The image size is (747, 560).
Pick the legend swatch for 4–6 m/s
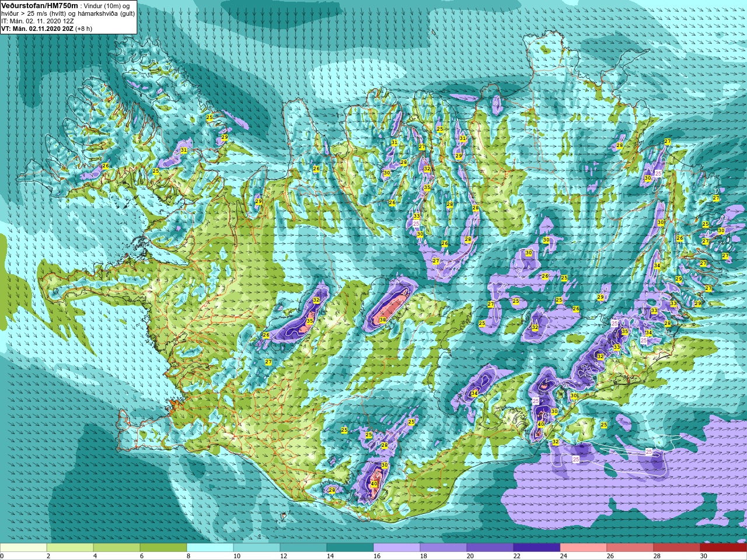point(117,548)
